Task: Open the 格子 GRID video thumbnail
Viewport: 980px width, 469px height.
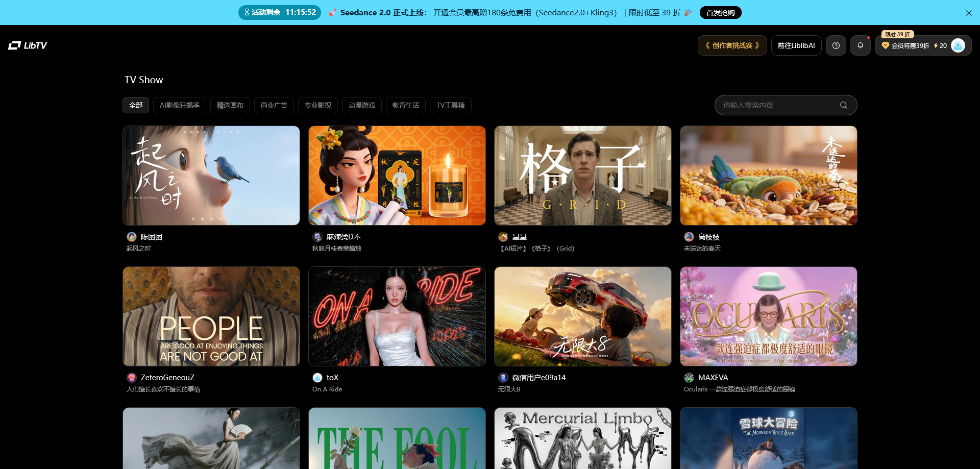Action: click(582, 176)
